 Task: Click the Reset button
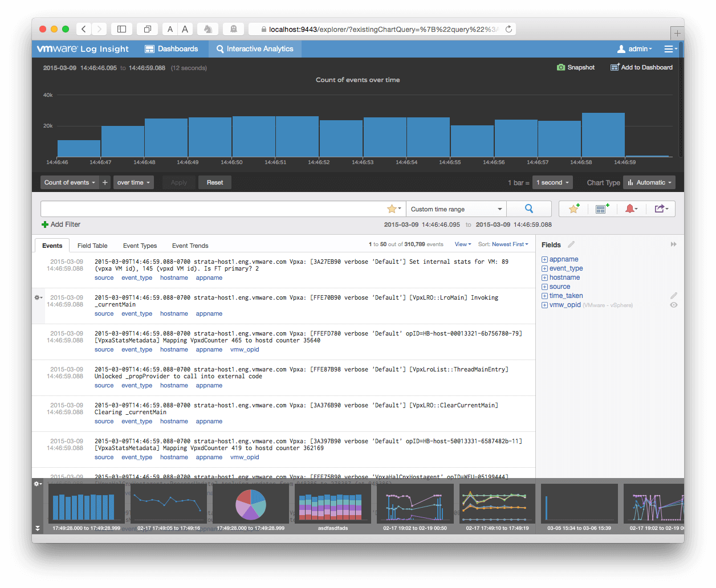(215, 182)
